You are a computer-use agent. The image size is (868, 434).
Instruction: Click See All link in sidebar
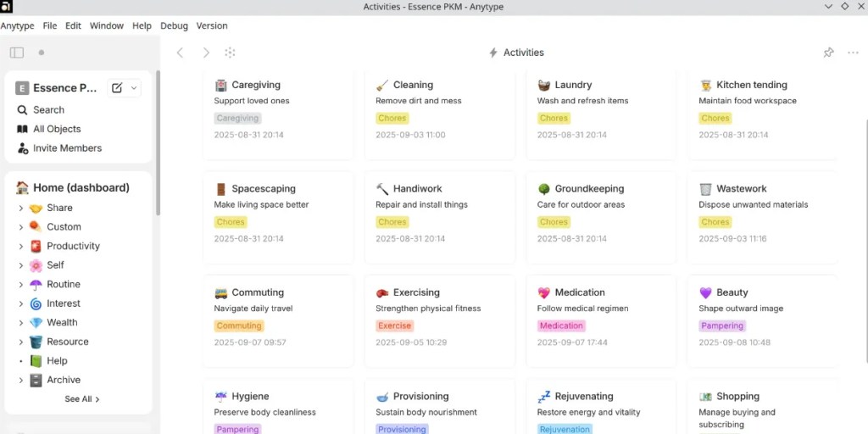[x=82, y=399]
